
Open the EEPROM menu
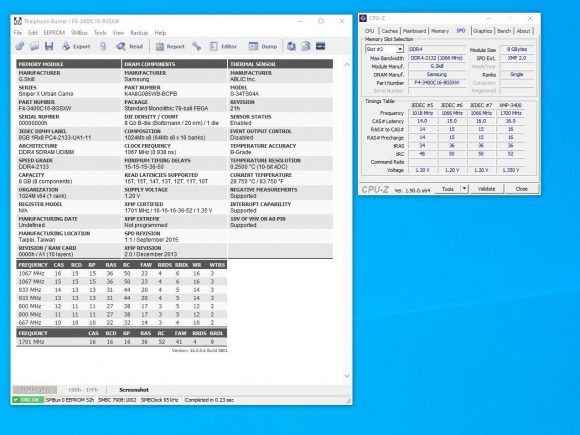[x=54, y=33]
